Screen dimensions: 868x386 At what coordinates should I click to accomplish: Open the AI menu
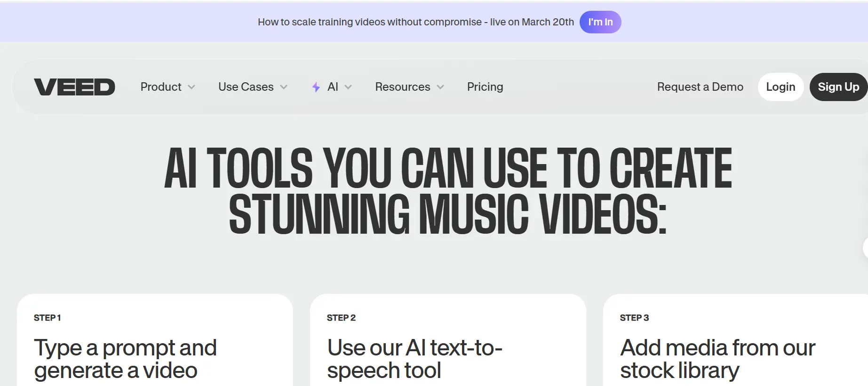(332, 87)
